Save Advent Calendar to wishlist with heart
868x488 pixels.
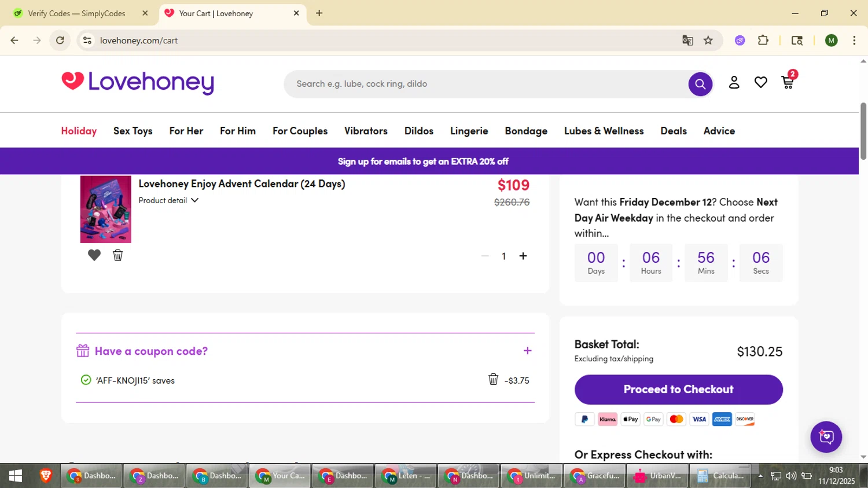click(x=94, y=255)
